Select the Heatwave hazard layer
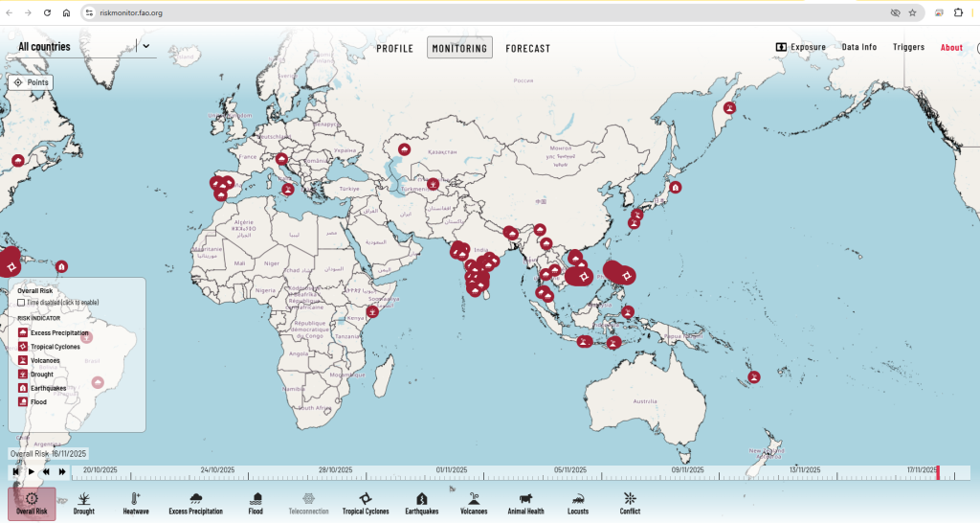Viewport: 980px width, 523px height. pos(136,503)
